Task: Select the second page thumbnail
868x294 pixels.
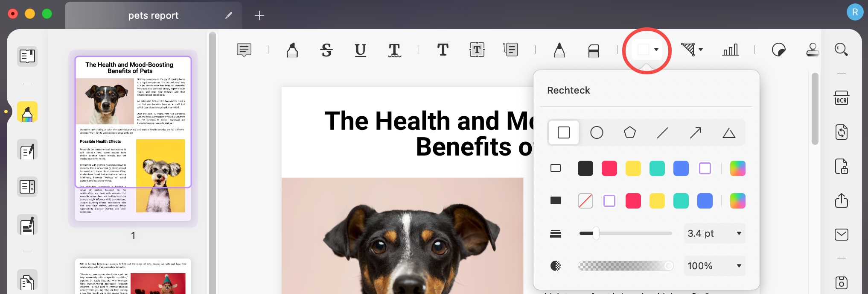Action: click(x=133, y=276)
